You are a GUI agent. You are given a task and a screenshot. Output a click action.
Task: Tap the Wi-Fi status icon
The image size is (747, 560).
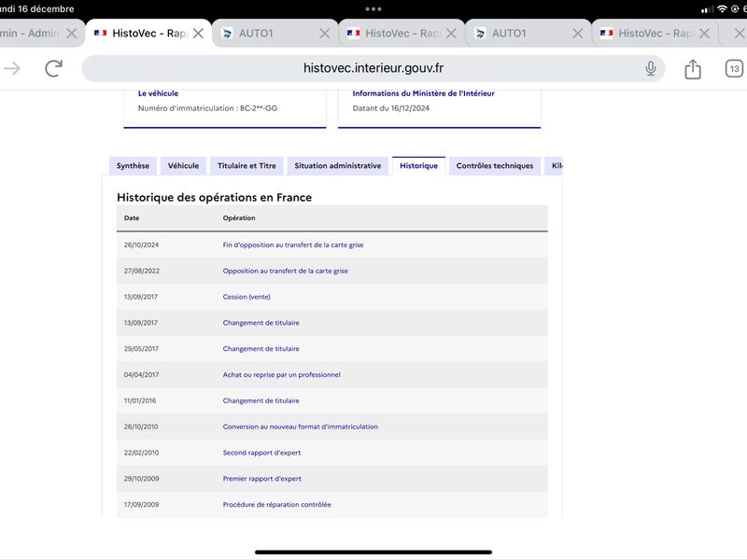coord(722,9)
